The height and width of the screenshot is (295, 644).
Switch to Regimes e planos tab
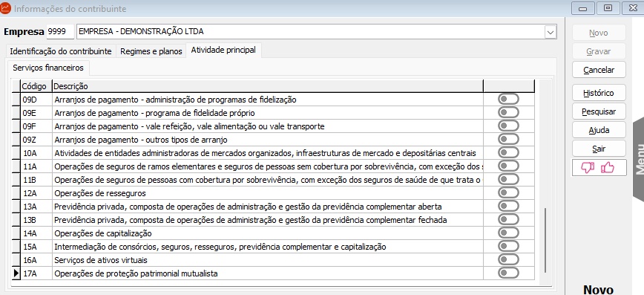point(151,51)
